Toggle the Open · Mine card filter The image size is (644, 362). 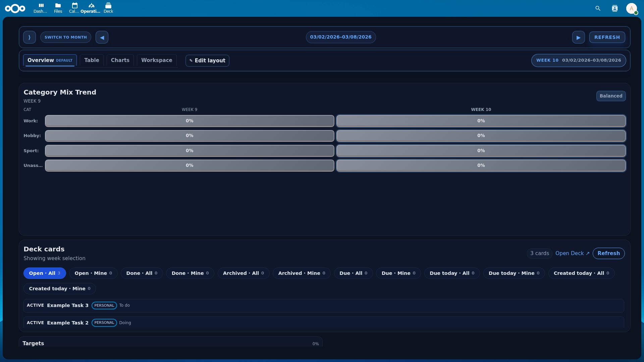[93, 273]
